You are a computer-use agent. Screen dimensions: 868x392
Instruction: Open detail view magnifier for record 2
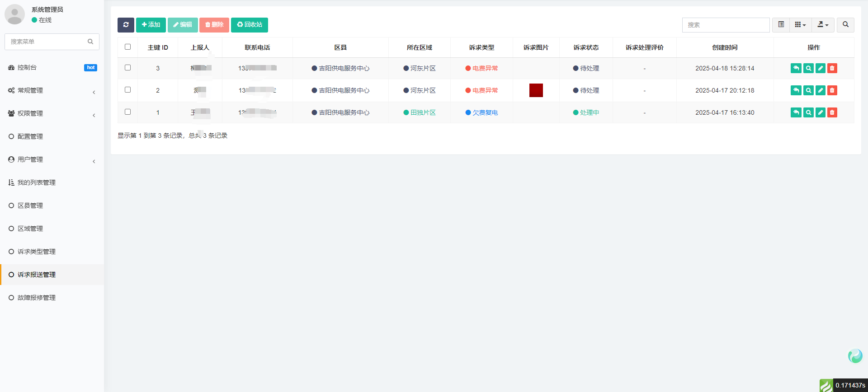[x=808, y=90]
